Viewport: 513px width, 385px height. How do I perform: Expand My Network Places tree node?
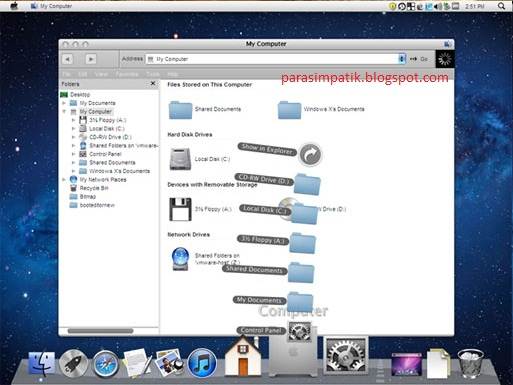tap(64, 179)
